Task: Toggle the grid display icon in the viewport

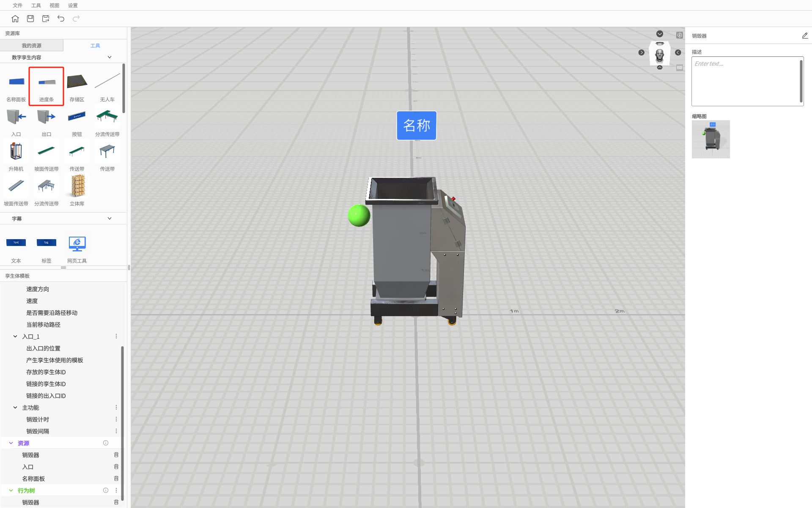Action: [x=679, y=68]
